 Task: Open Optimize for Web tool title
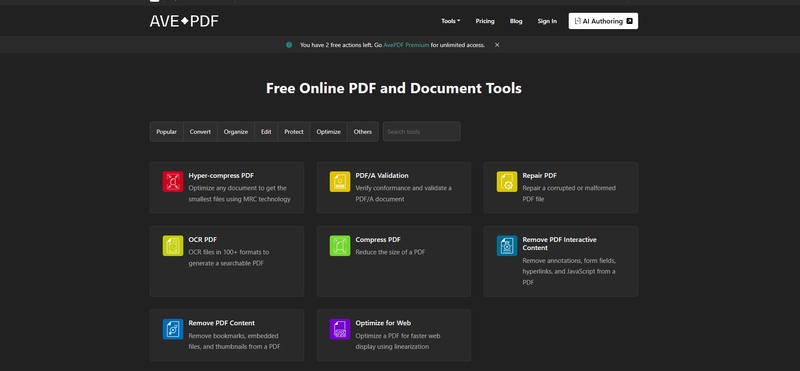coord(383,323)
